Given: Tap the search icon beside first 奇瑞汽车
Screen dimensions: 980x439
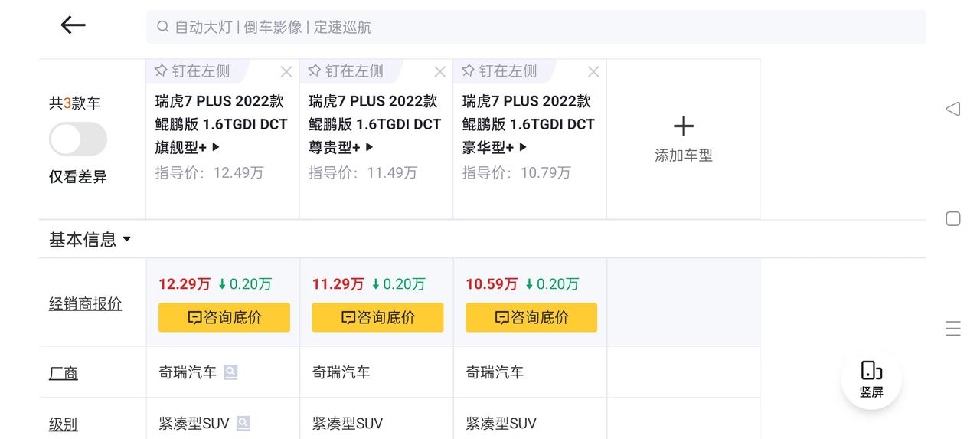Looking at the screenshot, I should pyautogui.click(x=230, y=372).
